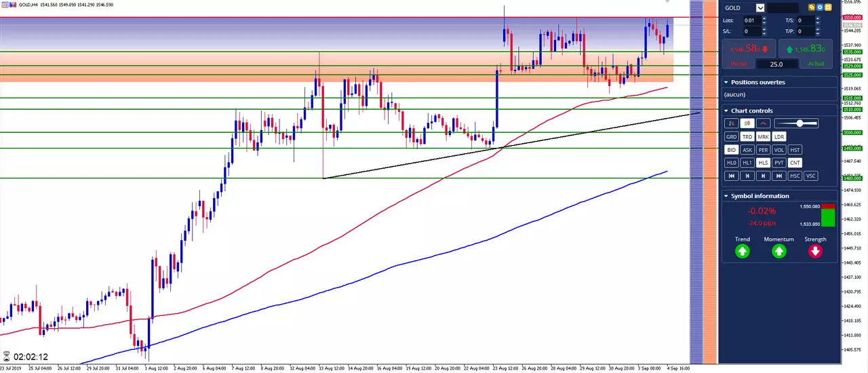The width and height of the screenshot is (868, 373).
Task: Toggle the HL0 option
Action: (732, 163)
